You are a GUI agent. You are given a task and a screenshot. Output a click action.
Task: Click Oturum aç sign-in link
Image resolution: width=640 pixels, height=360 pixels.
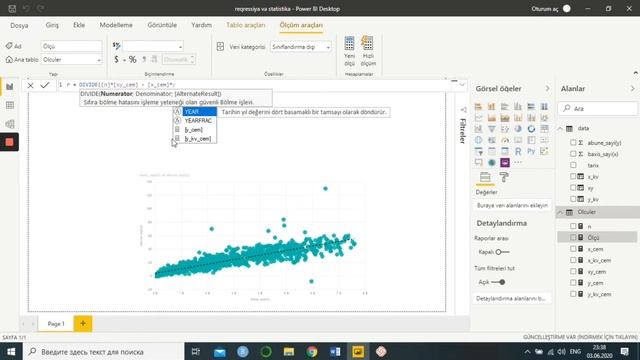[544, 9]
